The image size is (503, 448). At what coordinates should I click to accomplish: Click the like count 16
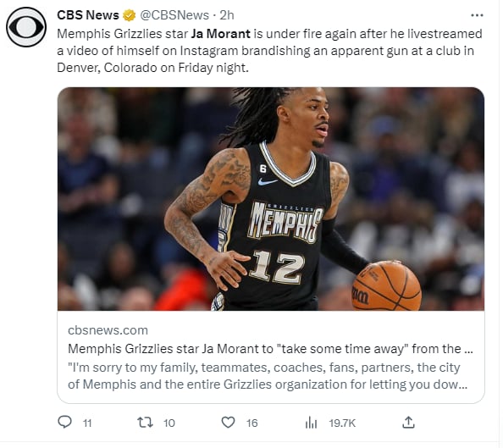pyautogui.click(x=251, y=423)
